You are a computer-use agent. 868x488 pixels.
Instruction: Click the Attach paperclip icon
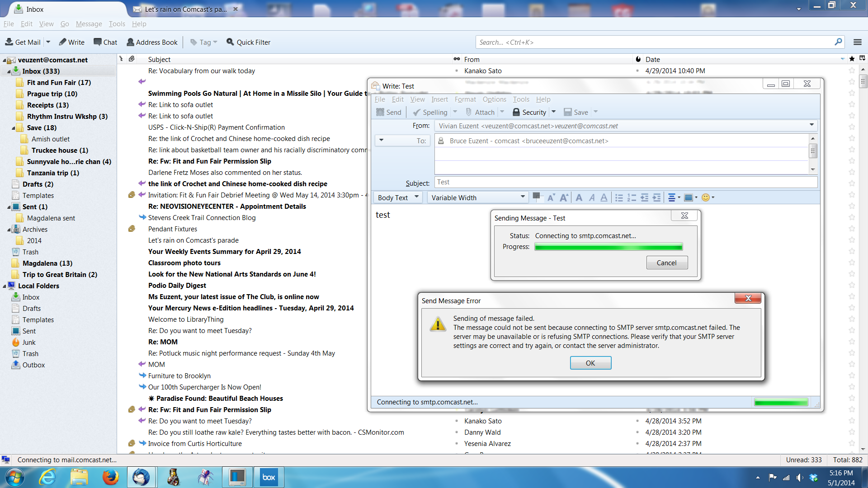[469, 112]
